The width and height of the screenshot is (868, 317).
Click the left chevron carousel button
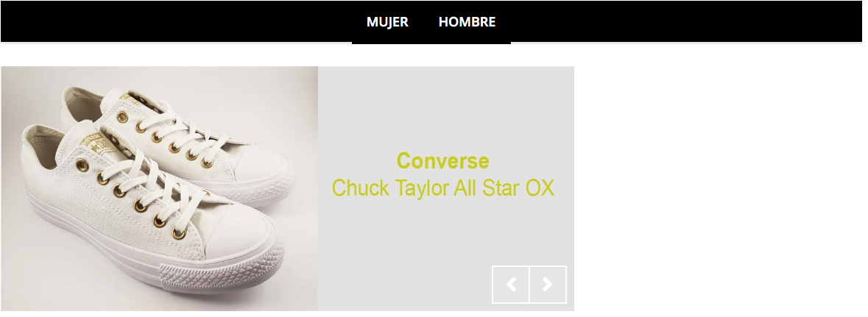point(510,285)
